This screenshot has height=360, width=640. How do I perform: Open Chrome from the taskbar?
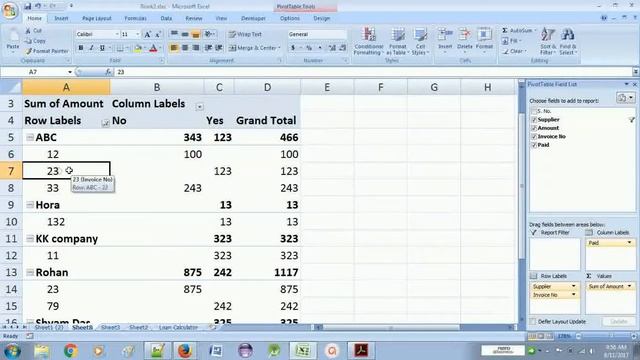[71, 351]
